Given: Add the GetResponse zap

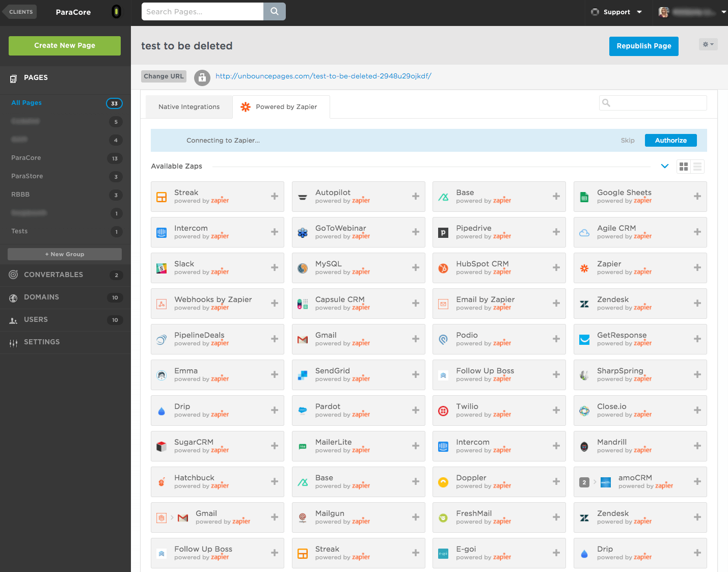Looking at the screenshot, I should coord(697,339).
